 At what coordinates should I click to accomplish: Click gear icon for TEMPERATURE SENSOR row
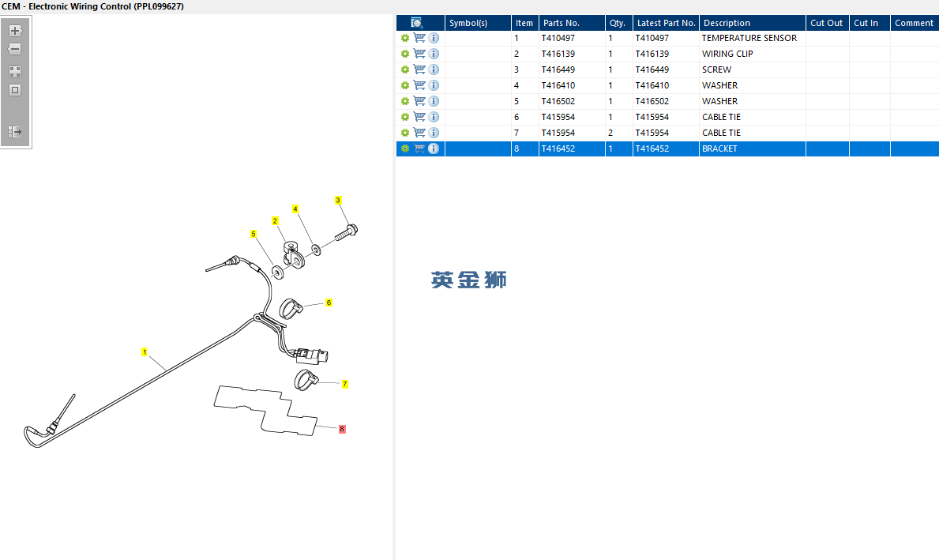[x=405, y=39]
